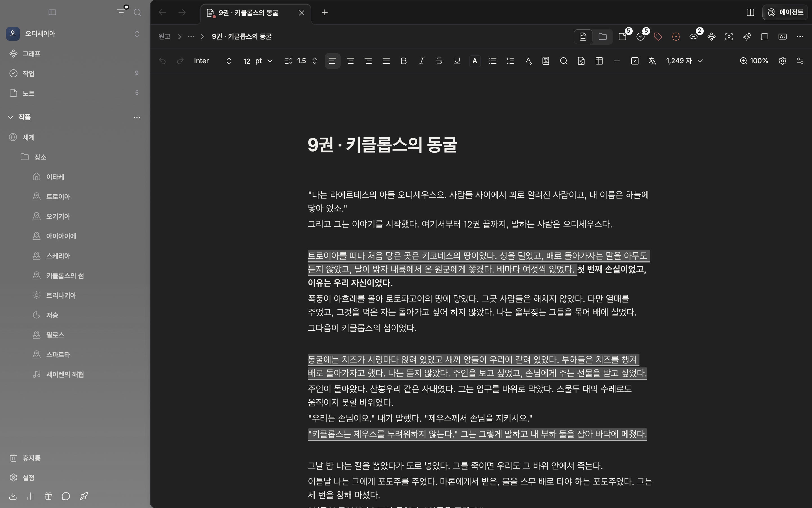Image resolution: width=812 pixels, height=508 pixels.
Task: Open 노트 notes section
Action: pos(74,93)
